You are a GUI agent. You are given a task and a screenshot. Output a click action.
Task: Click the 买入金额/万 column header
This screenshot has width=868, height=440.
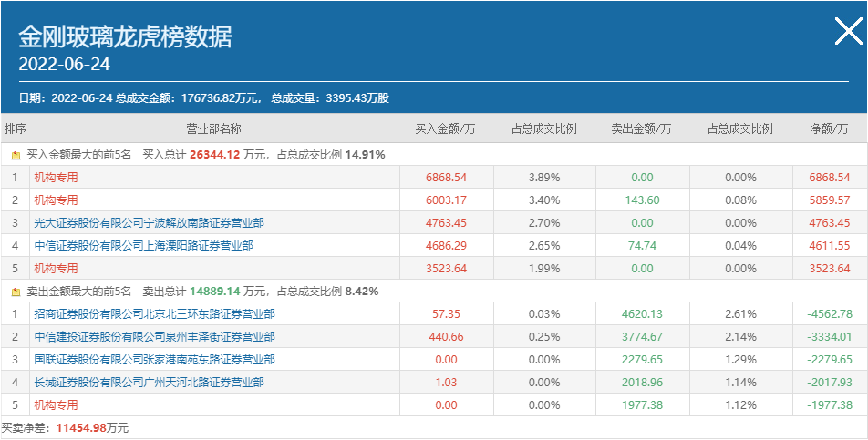(445, 129)
